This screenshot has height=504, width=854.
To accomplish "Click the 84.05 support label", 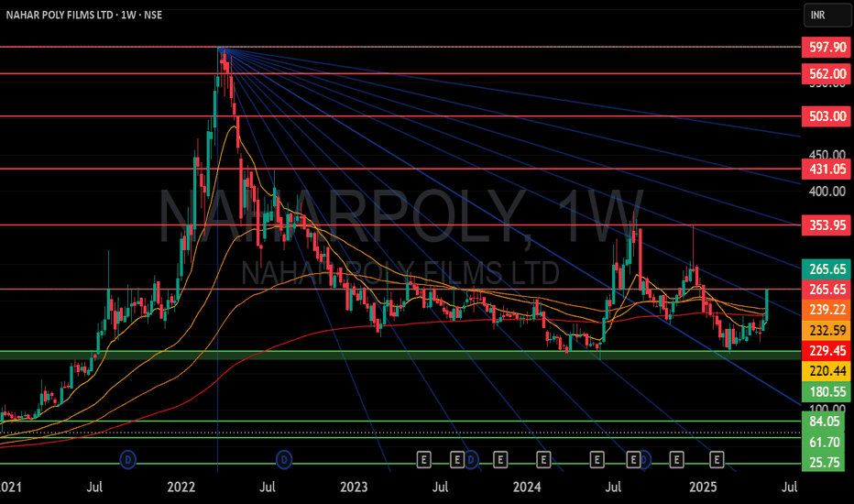I will tap(824, 422).
